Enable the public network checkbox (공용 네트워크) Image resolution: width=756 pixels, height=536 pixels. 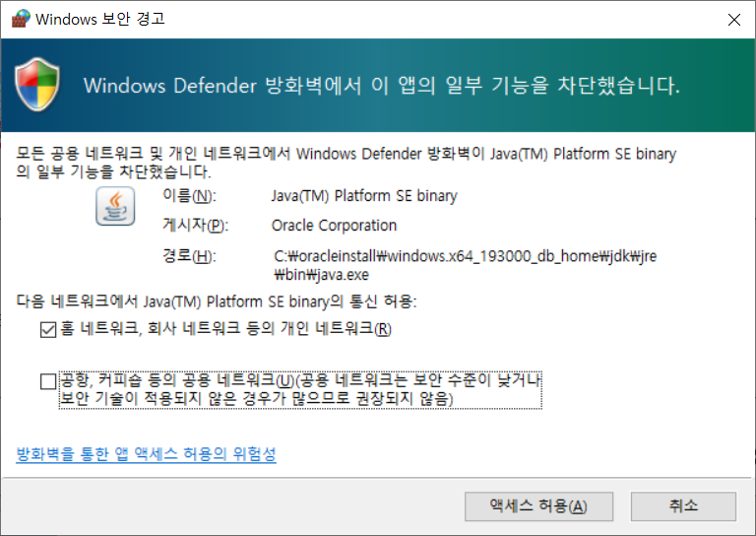(x=48, y=381)
